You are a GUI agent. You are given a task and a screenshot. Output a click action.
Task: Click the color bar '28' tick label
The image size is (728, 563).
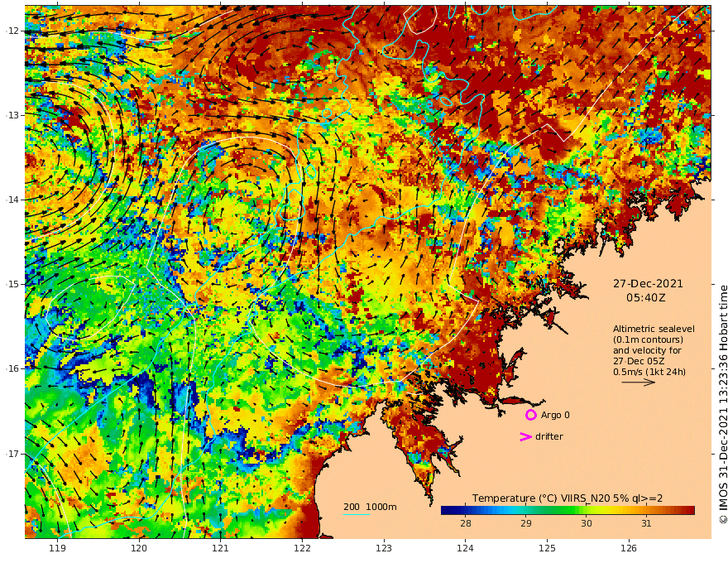coord(465,523)
